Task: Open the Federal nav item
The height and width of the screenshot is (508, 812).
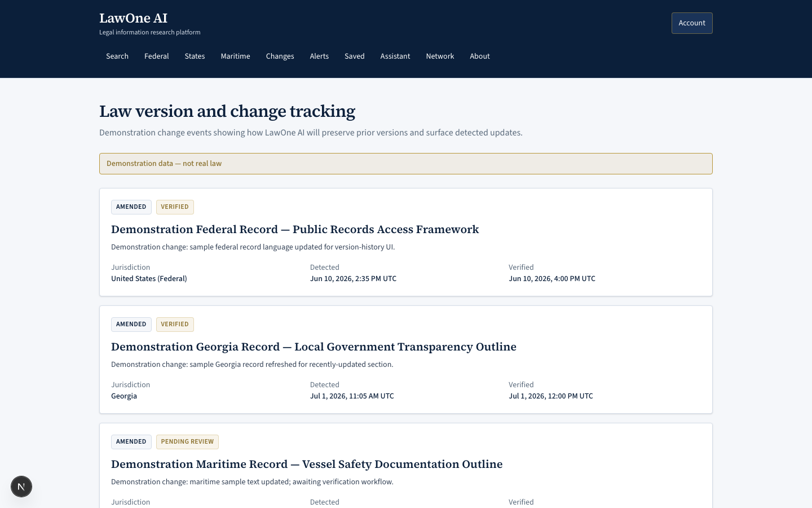Action: click(x=157, y=56)
